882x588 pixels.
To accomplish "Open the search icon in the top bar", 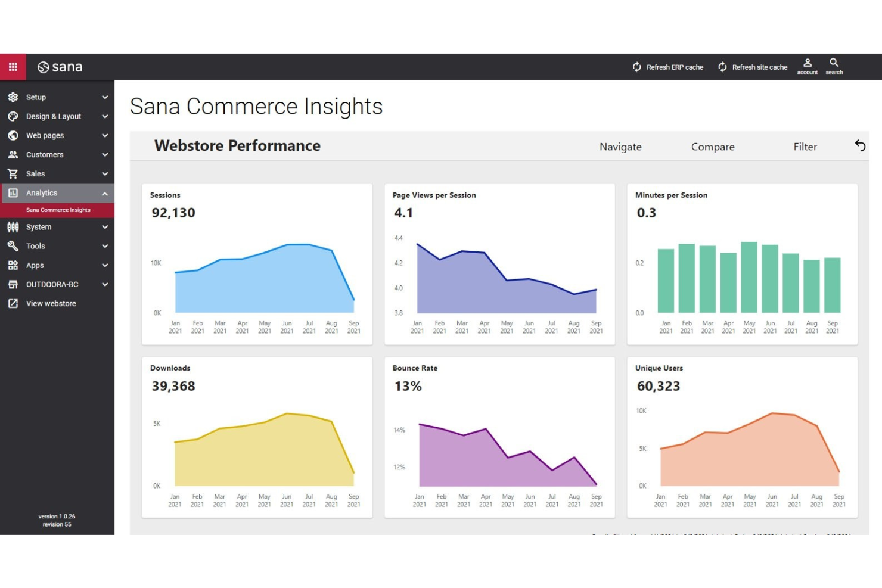I will click(834, 66).
